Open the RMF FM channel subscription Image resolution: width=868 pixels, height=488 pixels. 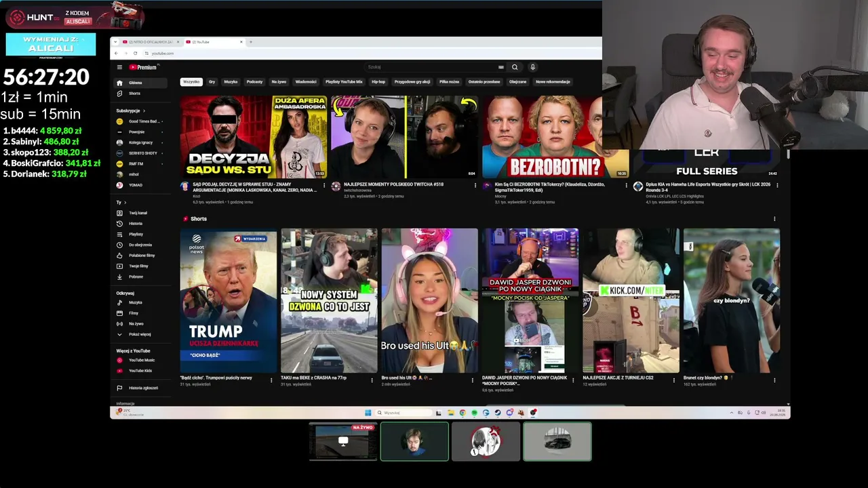[139, 164]
